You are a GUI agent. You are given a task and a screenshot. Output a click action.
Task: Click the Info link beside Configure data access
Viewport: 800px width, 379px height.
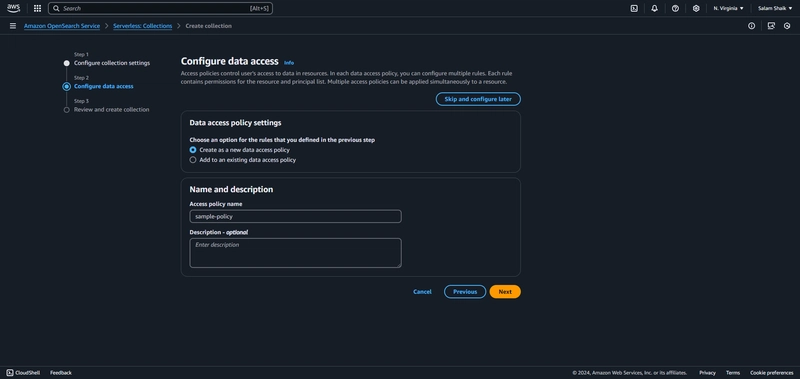coord(289,63)
